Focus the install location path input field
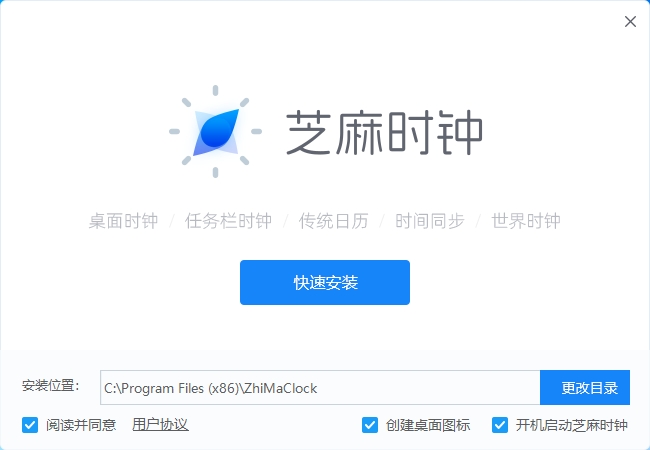This screenshot has width=650, height=450. [320, 387]
